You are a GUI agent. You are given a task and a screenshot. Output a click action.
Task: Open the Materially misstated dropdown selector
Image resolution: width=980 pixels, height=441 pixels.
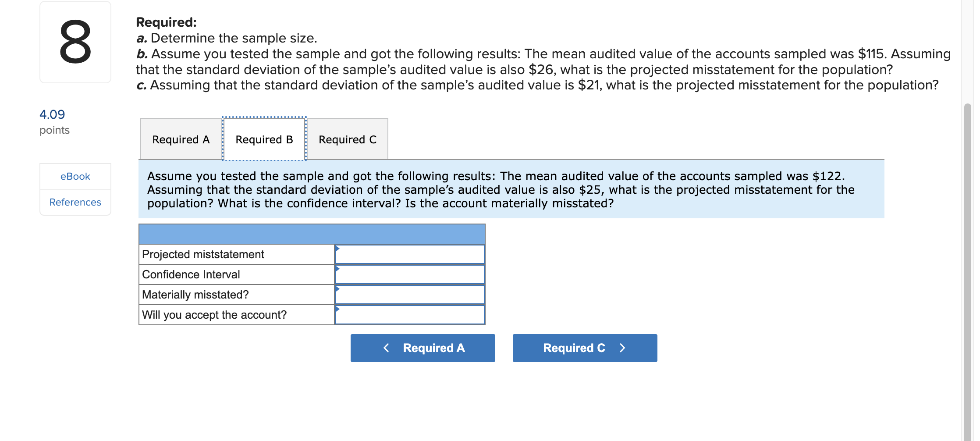[x=337, y=289]
